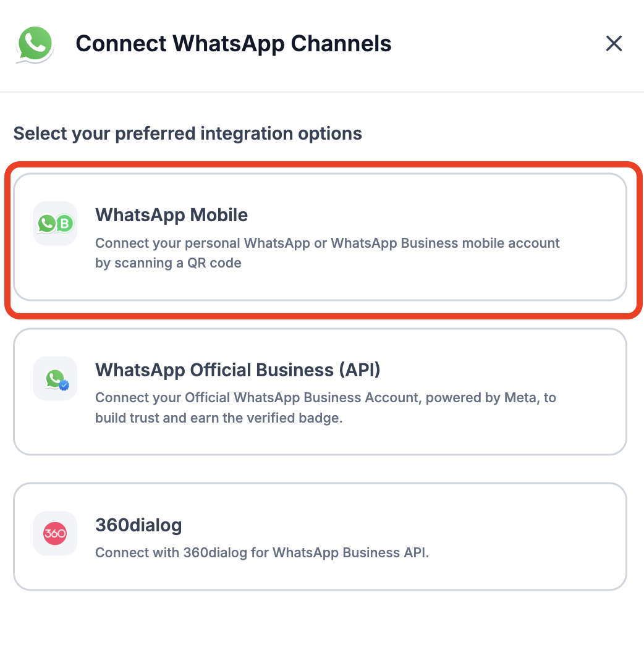Click the red 360dialog logo icon
This screenshot has width=644, height=645.
pos(55,533)
